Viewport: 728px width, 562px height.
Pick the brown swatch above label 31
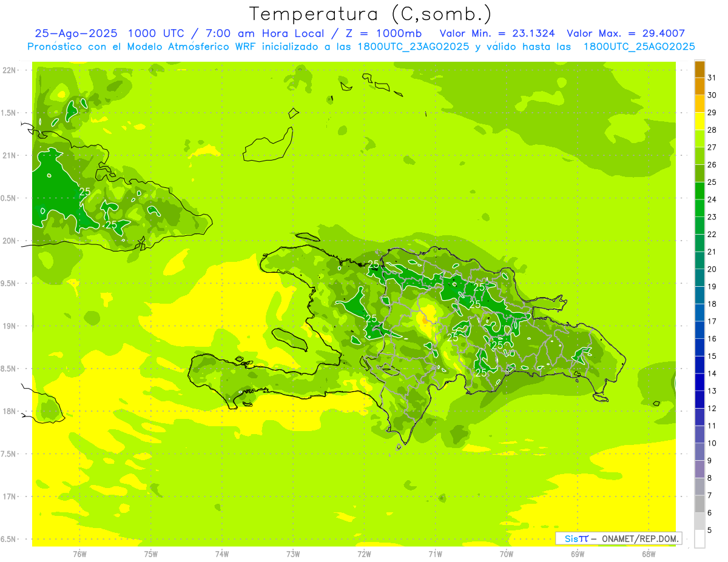pyautogui.click(x=699, y=69)
